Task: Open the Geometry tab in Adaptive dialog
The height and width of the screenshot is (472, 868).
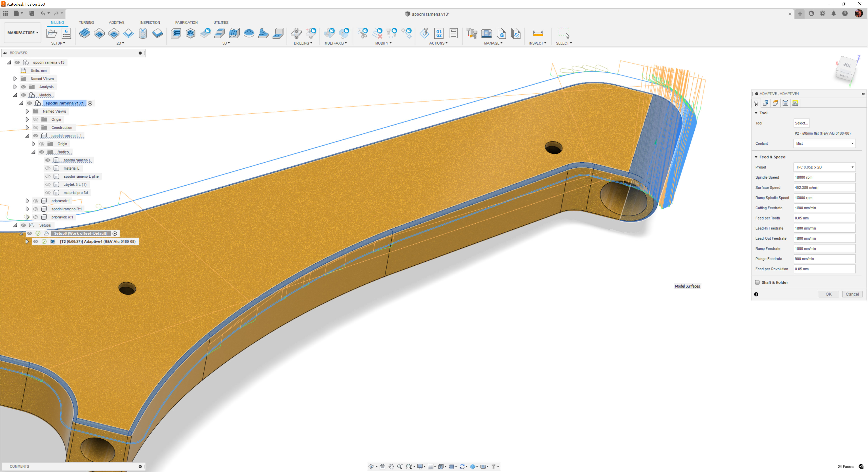Action: tap(766, 103)
